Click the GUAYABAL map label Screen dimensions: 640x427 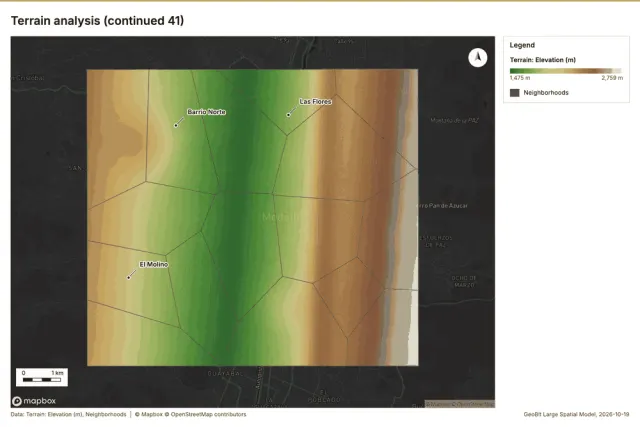pos(226,374)
